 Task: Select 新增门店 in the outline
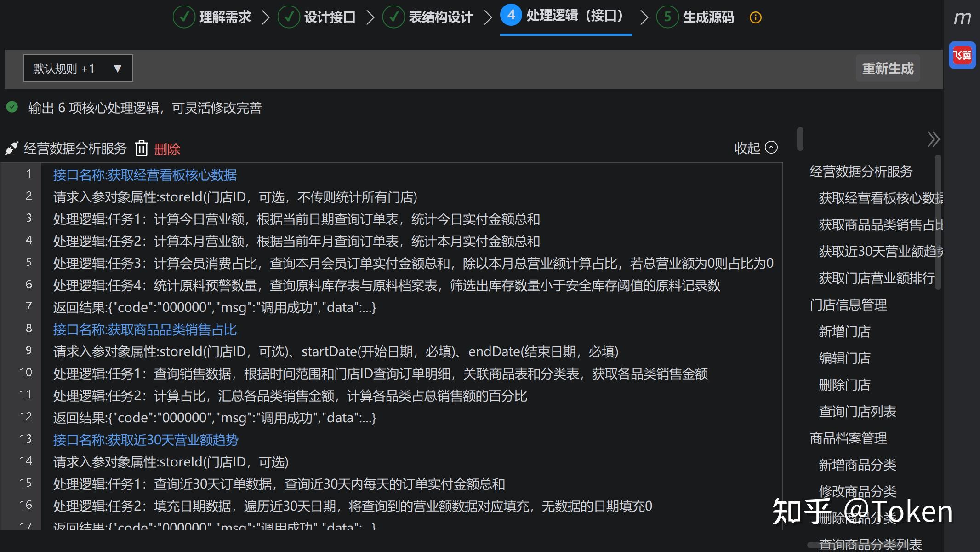pos(844,331)
